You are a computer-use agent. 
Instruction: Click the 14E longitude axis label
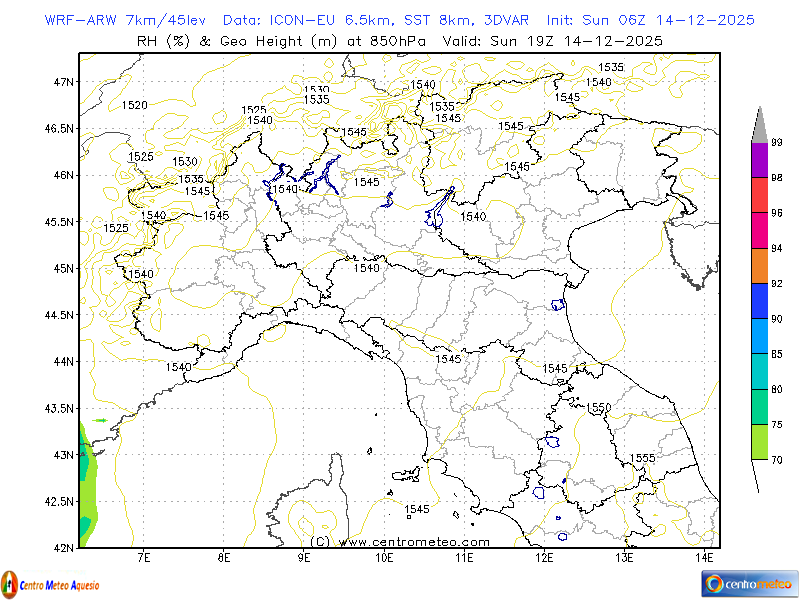click(704, 556)
